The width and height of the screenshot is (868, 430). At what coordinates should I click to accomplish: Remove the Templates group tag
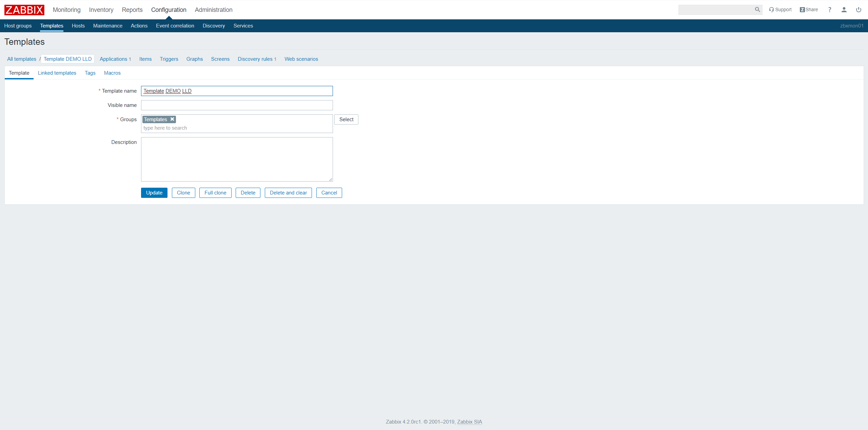(x=172, y=119)
